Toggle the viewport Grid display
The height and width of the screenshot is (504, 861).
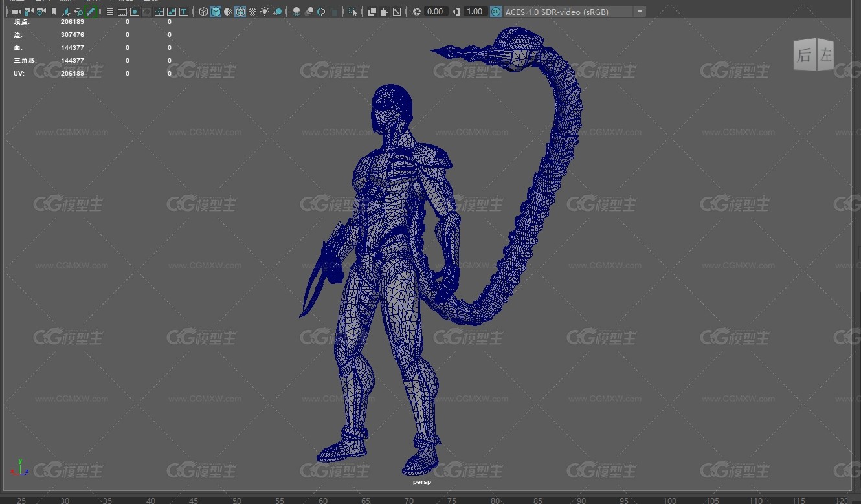click(110, 12)
